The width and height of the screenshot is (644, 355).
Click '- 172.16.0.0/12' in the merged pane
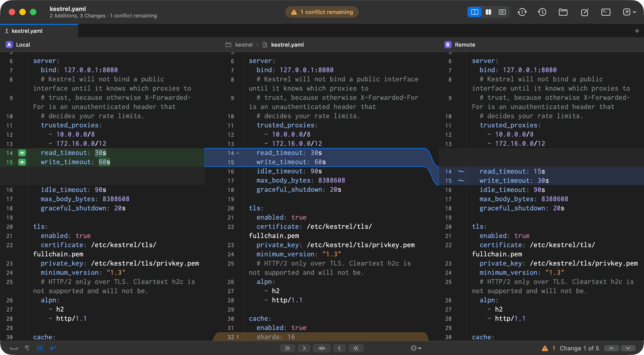coord(293,143)
